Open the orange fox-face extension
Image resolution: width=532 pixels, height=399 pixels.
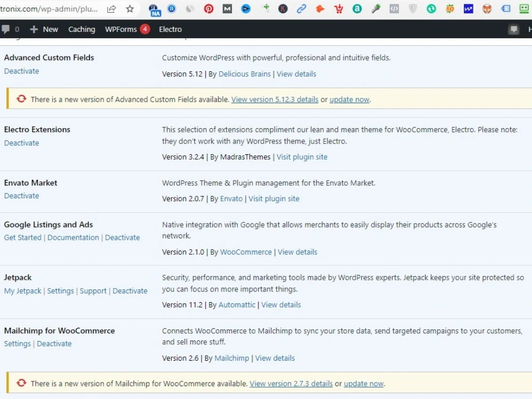click(x=487, y=9)
